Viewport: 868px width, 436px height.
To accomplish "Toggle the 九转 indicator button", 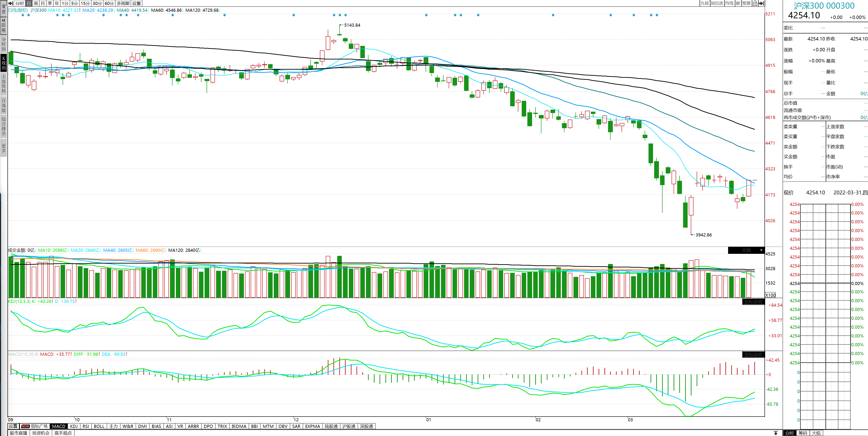I will (705, 3).
